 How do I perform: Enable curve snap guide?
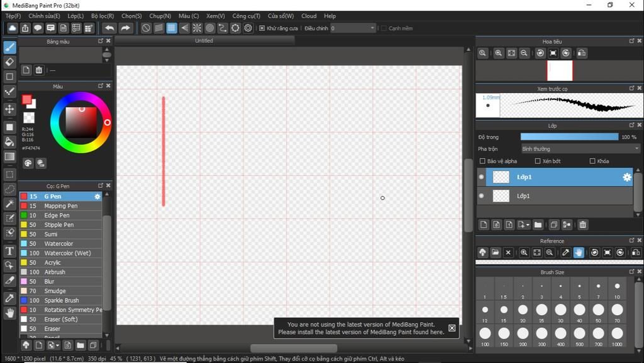click(x=223, y=28)
